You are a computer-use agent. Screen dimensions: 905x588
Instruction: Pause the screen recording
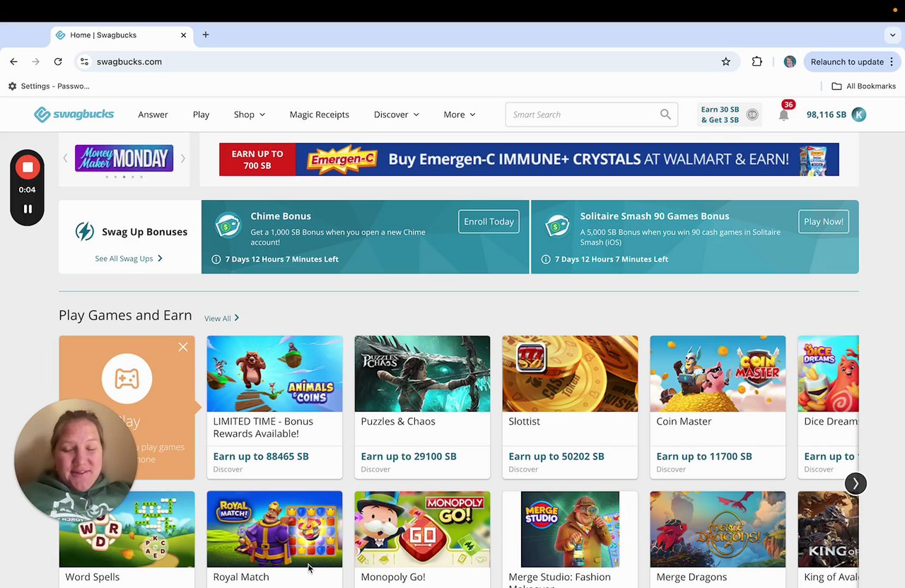[28, 208]
